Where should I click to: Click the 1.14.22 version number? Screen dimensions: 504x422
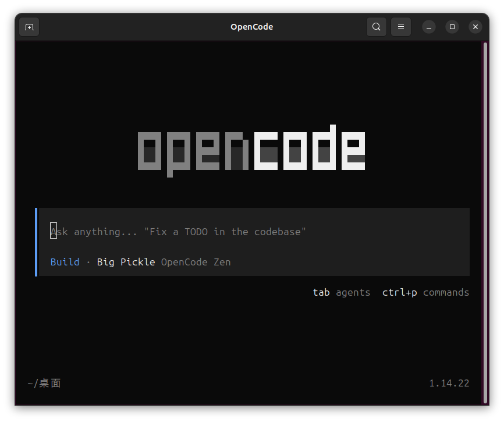(x=449, y=383)
